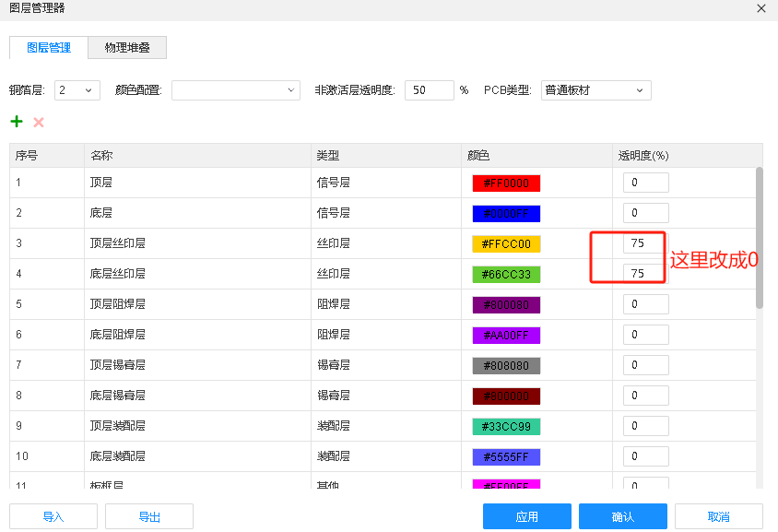The height and width of the screenshot is (532, 778).
Task: Click the transparency field for 底层装配层
Action: pyautogui.click(x=646, y=456)
